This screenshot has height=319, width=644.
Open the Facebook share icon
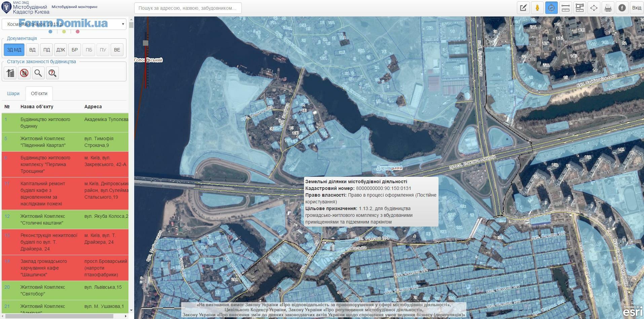[622, 8]
